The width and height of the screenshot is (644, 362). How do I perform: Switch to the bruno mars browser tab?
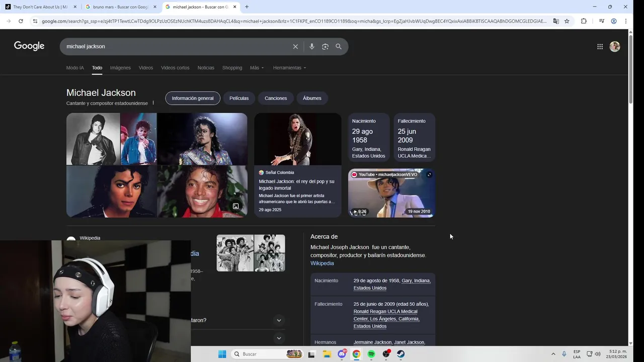(x=120, y=7)
